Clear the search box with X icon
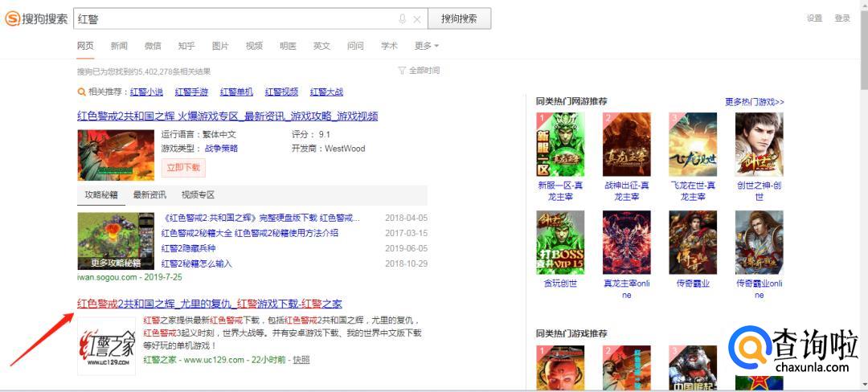 [x=417, y=19]
